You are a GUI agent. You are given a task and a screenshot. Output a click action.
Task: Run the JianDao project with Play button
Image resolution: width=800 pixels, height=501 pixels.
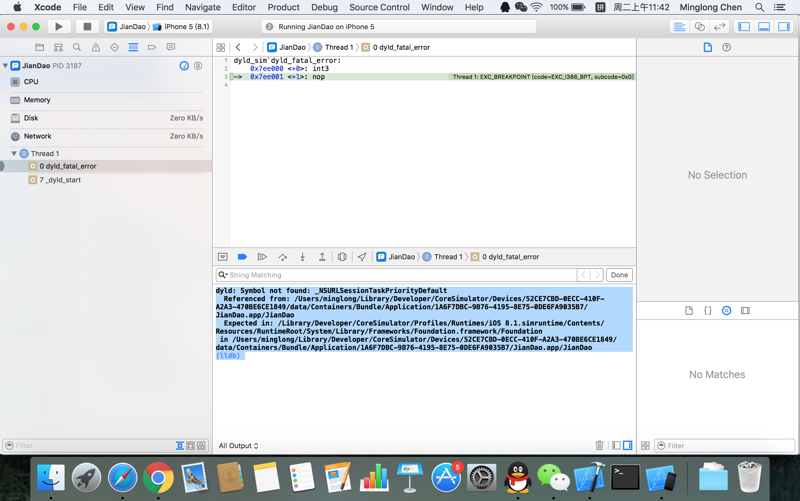[59, 27]
